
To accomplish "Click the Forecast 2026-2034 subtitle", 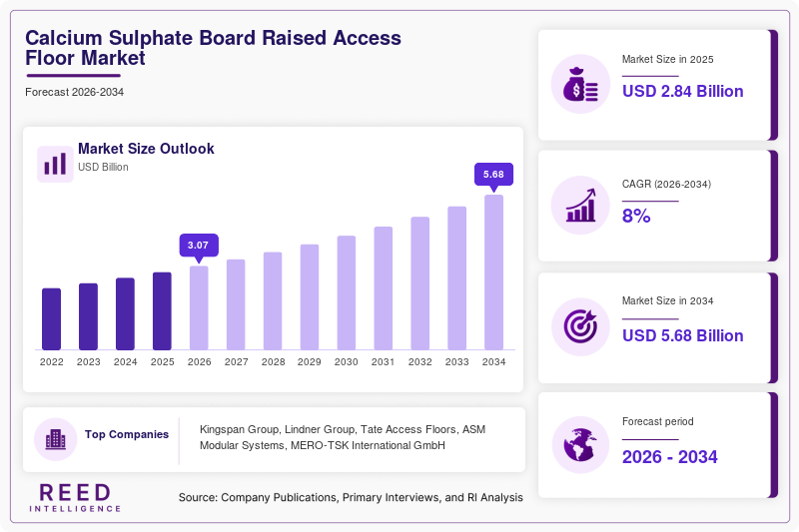I will [74, 92].
